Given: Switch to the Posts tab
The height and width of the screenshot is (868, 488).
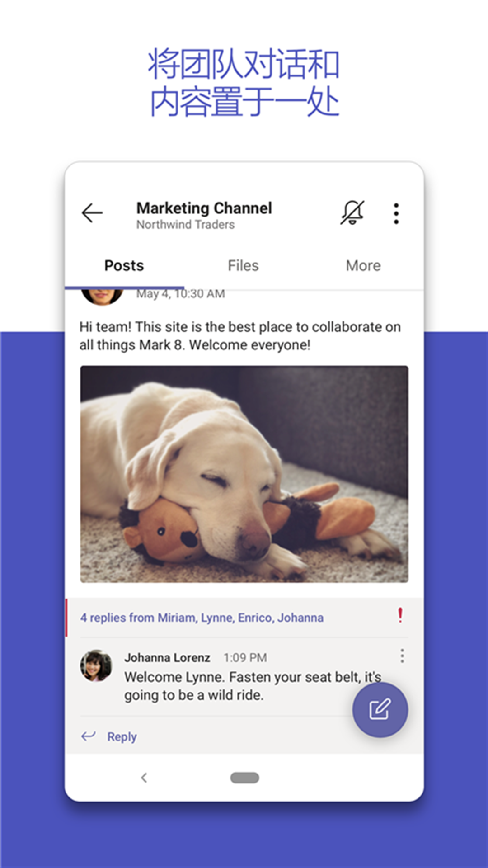Looking at the screenshot, I should pyautogui.click(x=124, y=266).
